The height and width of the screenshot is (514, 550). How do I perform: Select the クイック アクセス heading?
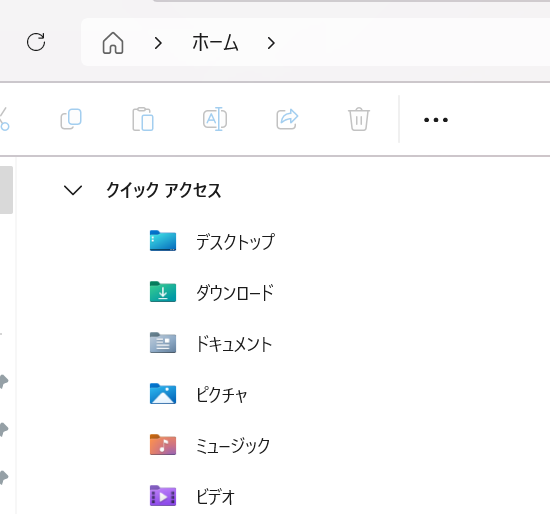pyautogui.click(x=163, y=190)
